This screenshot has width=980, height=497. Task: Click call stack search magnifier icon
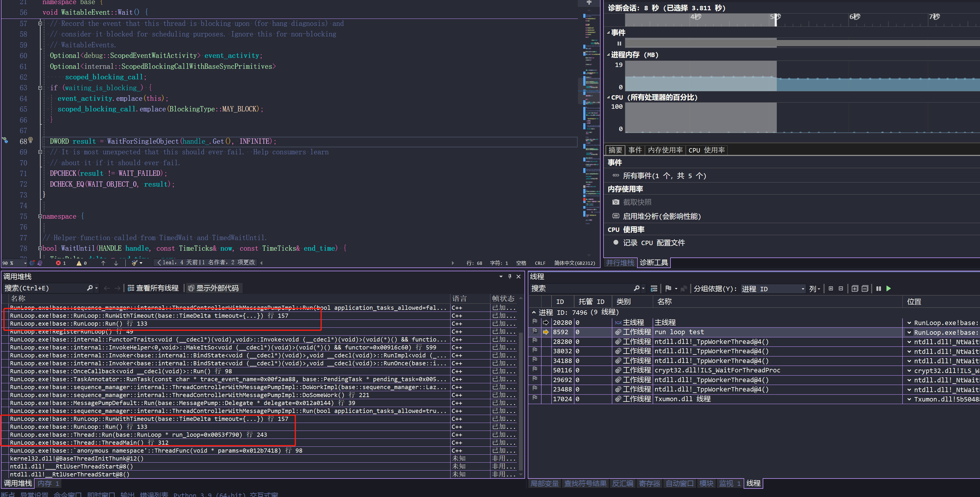[89, 288]
